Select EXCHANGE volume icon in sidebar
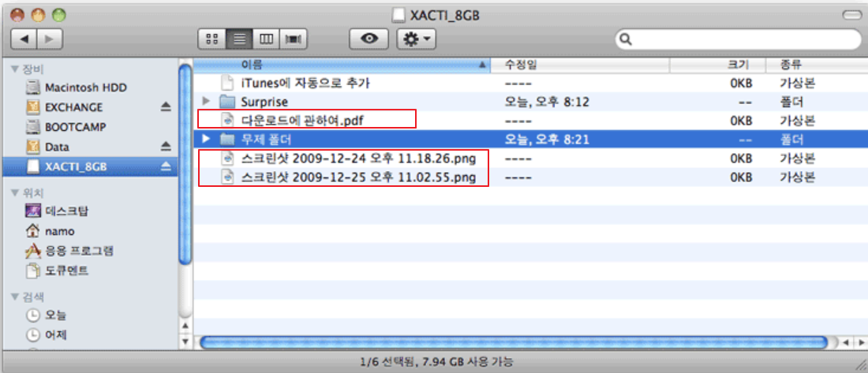 (34, 107)
